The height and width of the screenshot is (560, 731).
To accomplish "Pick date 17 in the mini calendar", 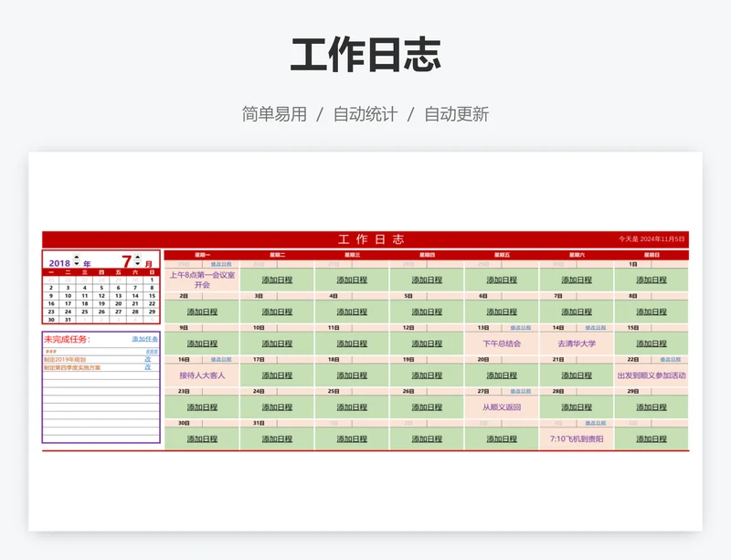I will point(68,303).
